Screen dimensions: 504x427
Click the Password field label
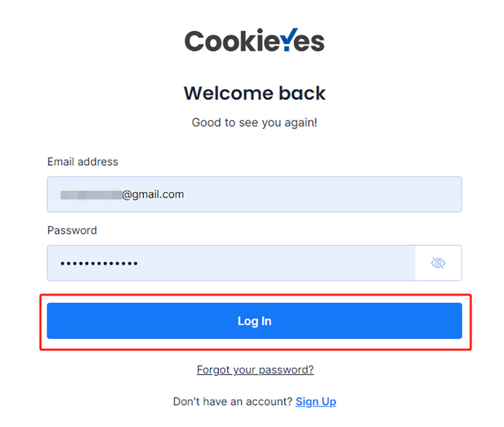[x=72, y=230]
